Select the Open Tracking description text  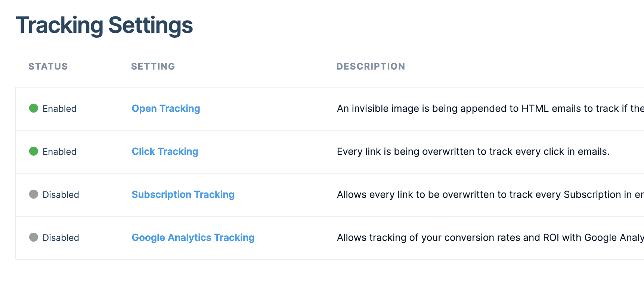[467, 108]
